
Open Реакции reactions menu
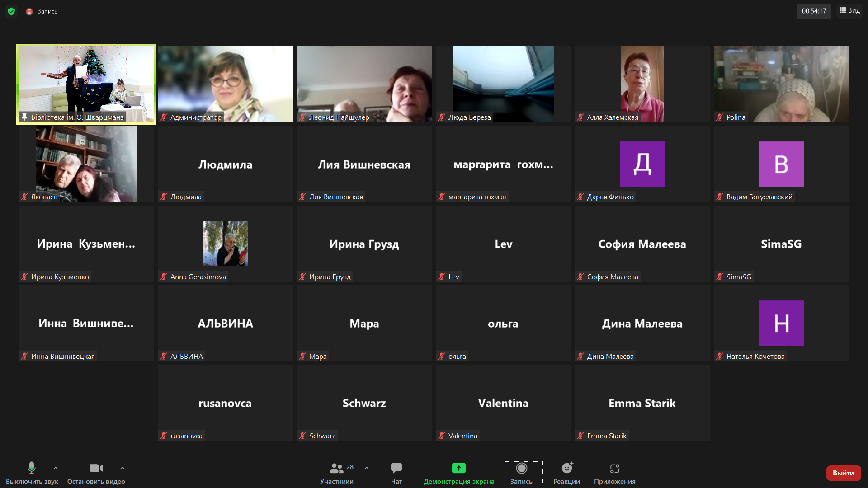[x=566, y=473]
